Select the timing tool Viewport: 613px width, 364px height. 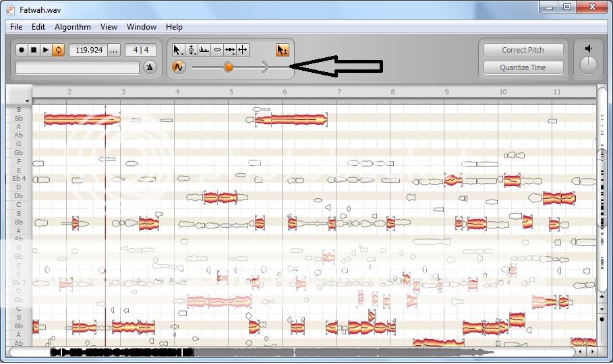tap(230, 50)
